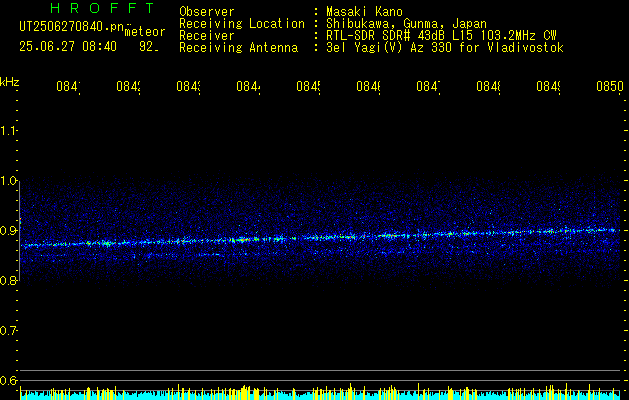Click the RTL-SDR SDR# 103.2MHz CW text
Image resolution: width=629 pixels, height=400 pixels.
(441, 36)
